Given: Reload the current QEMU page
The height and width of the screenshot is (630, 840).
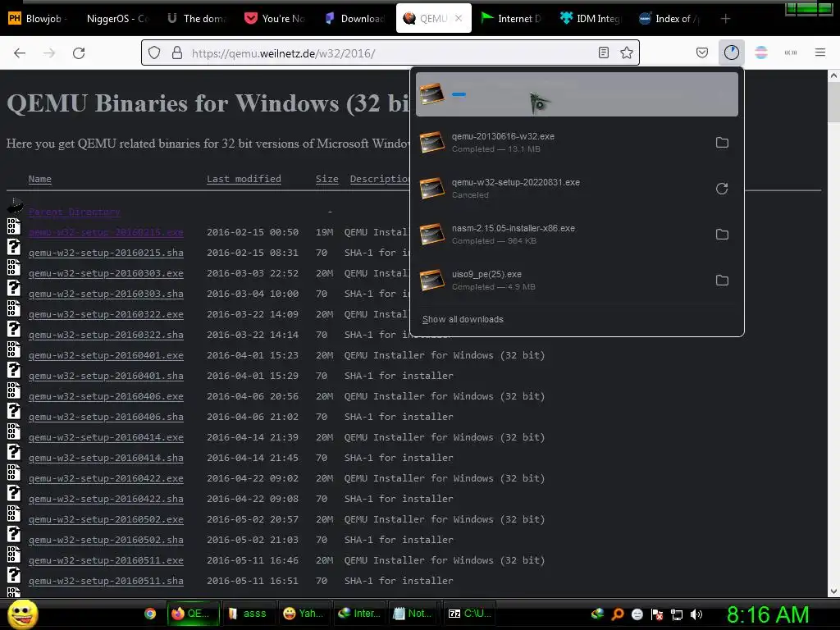Looking at the screenshot, I should click(x=79, y=53).
